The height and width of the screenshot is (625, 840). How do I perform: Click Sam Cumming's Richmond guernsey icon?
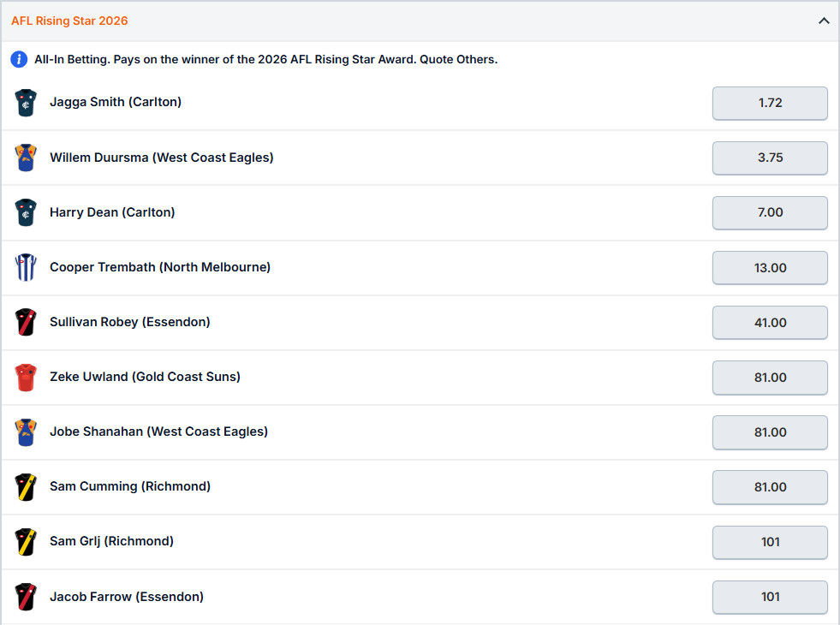(26, 487)
